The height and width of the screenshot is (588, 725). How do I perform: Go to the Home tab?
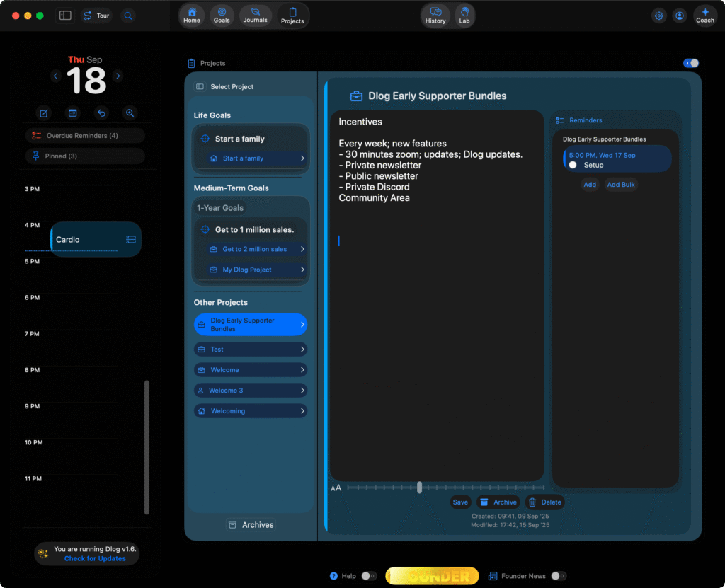(x=191, y=16)
